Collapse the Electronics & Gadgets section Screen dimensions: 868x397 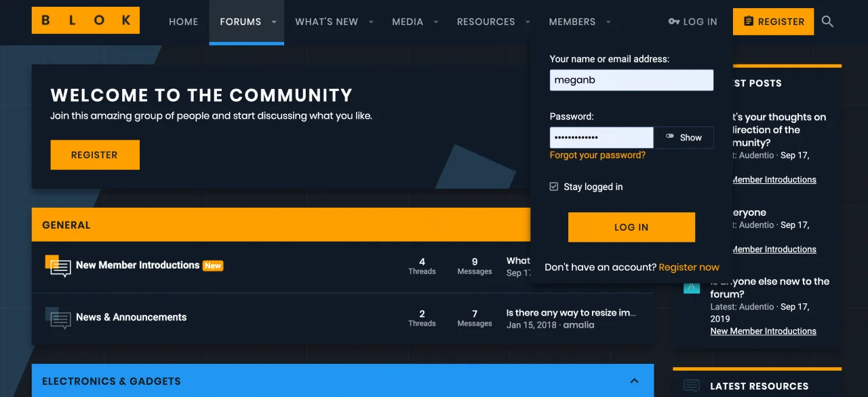point(634,381)
